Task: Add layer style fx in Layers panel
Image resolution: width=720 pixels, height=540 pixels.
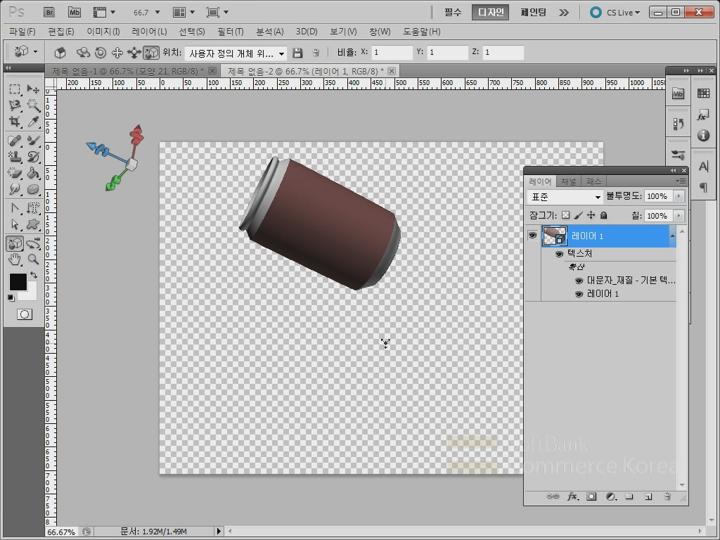Action: coord(573,496)
